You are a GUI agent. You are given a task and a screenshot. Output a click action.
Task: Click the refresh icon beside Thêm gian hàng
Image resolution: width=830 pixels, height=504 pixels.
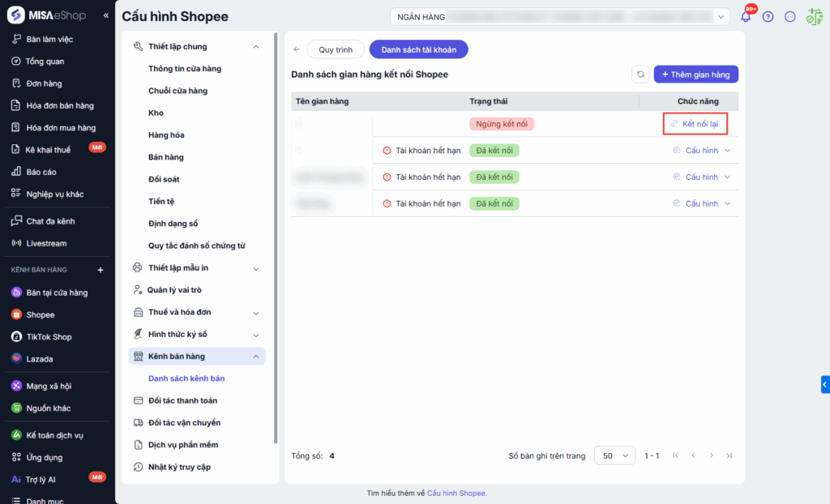point(640,75)
